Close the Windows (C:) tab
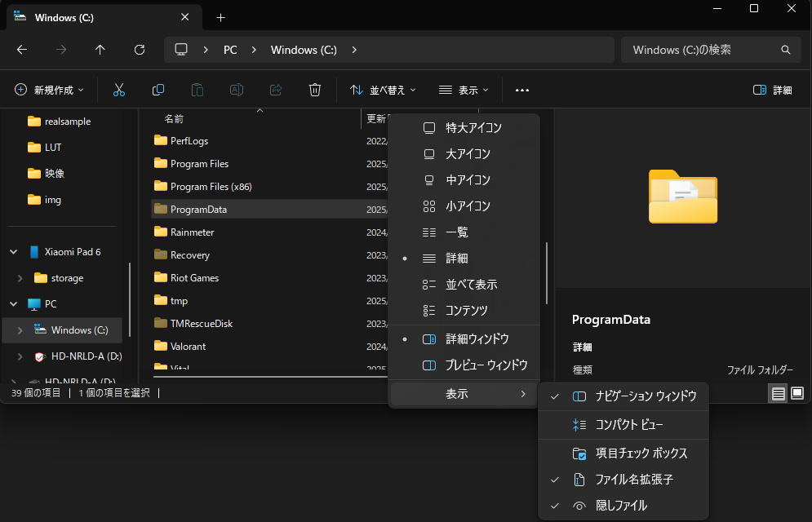This screenshot has width=812, height=522. click(x=185, y=17)
